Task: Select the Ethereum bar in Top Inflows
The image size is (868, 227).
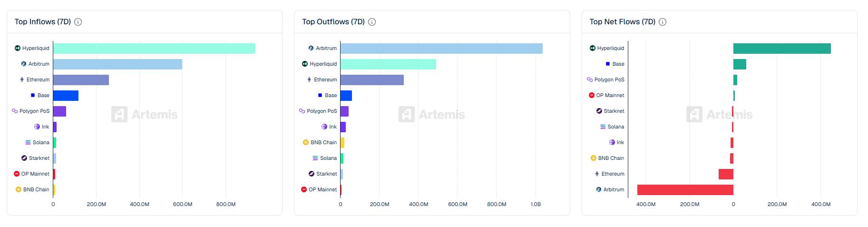Action: click(81, 80)
